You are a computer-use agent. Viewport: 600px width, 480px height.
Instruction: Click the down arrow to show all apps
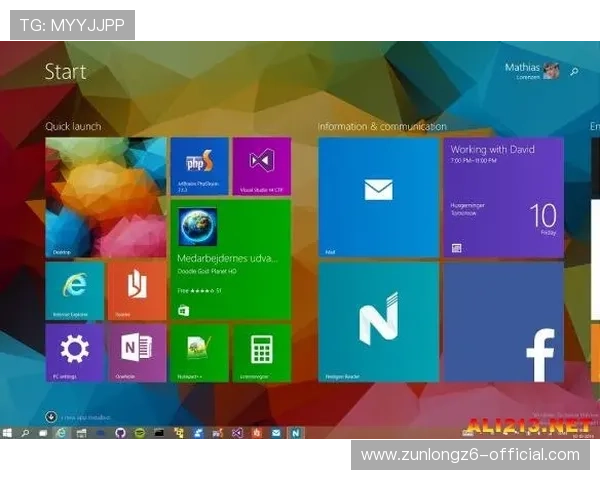[x=51, y=416]
